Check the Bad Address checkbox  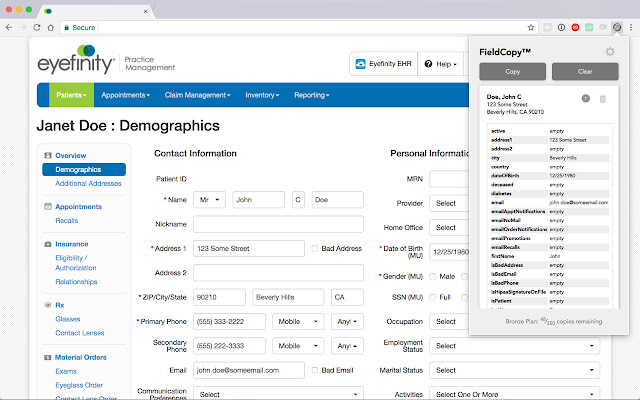point(315,249)
